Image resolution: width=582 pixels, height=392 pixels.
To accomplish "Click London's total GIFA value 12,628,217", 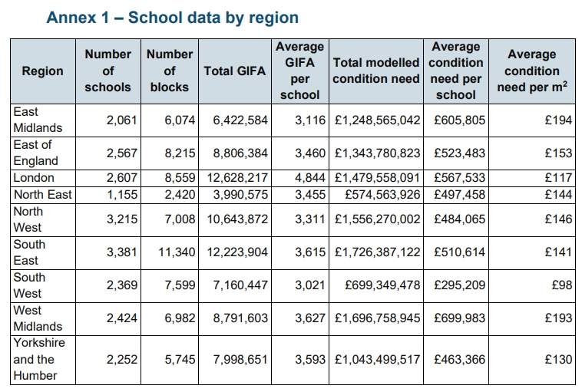I will pyautogui.click(x=236, y=178).
